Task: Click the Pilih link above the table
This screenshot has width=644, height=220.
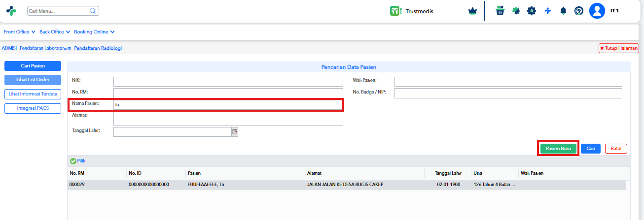Action: coord(81,161)
